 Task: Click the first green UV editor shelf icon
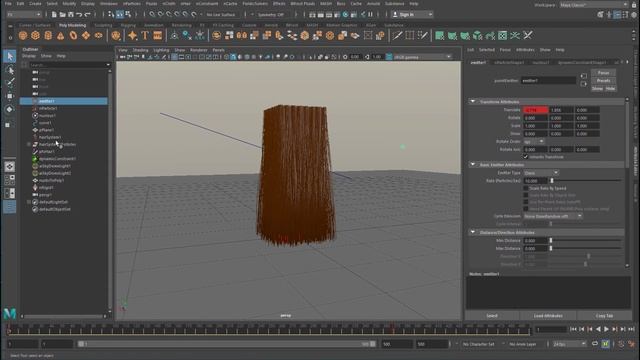440,36
